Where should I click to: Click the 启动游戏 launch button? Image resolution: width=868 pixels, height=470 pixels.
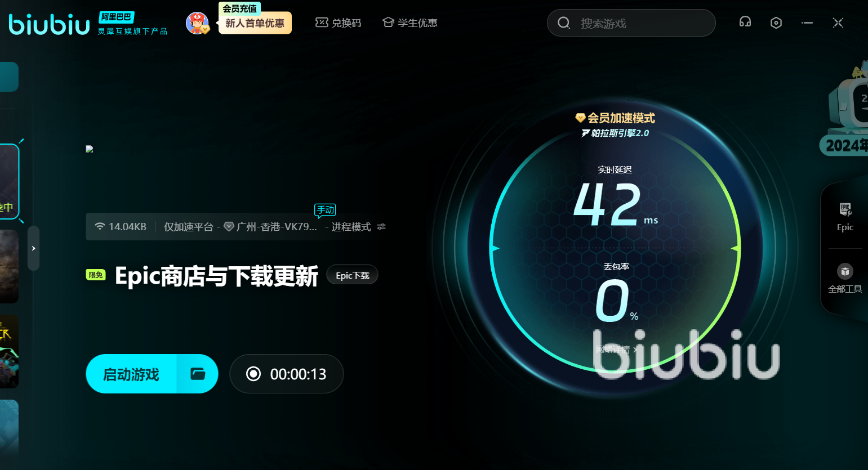[x=131, y=374]
